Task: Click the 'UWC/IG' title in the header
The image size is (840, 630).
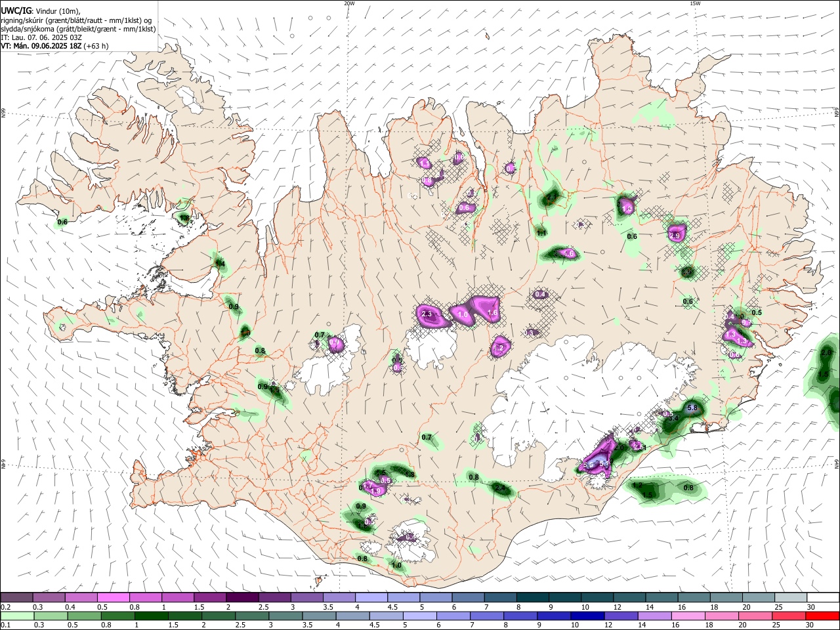Action: [x=16, y=11]
